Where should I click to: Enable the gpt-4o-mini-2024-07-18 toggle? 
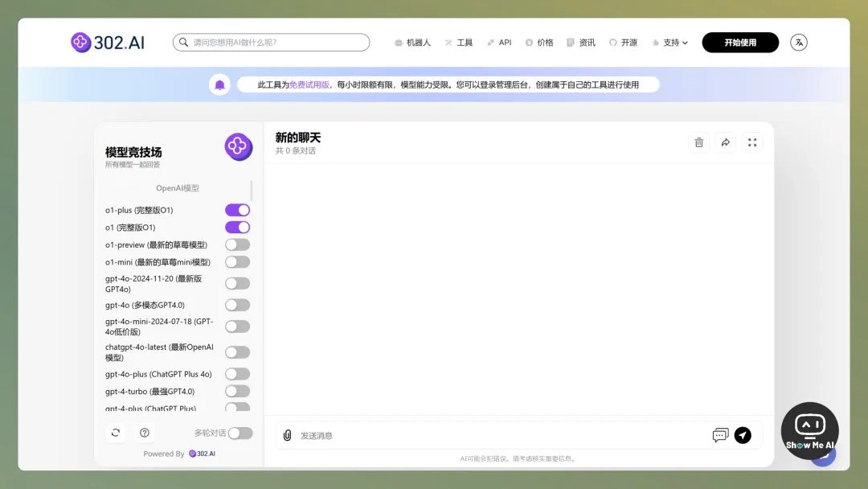click(237, 327)
